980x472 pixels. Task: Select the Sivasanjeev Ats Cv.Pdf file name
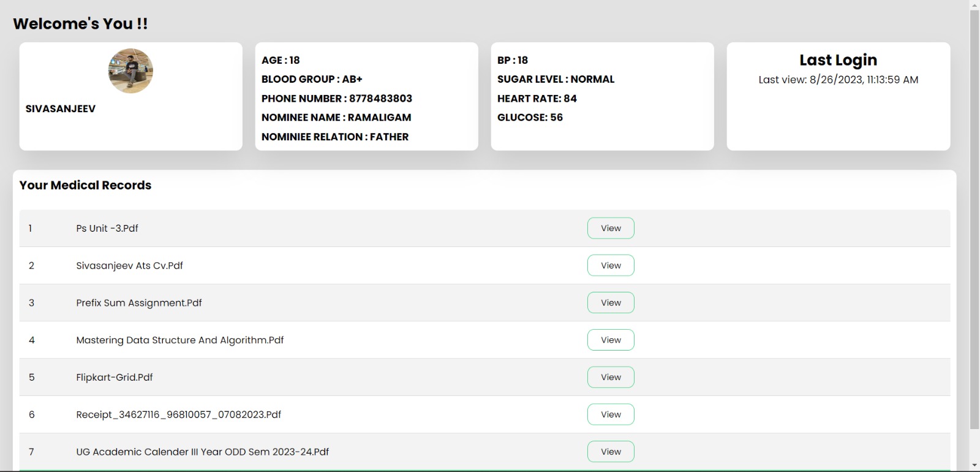[x=129, y=265]
